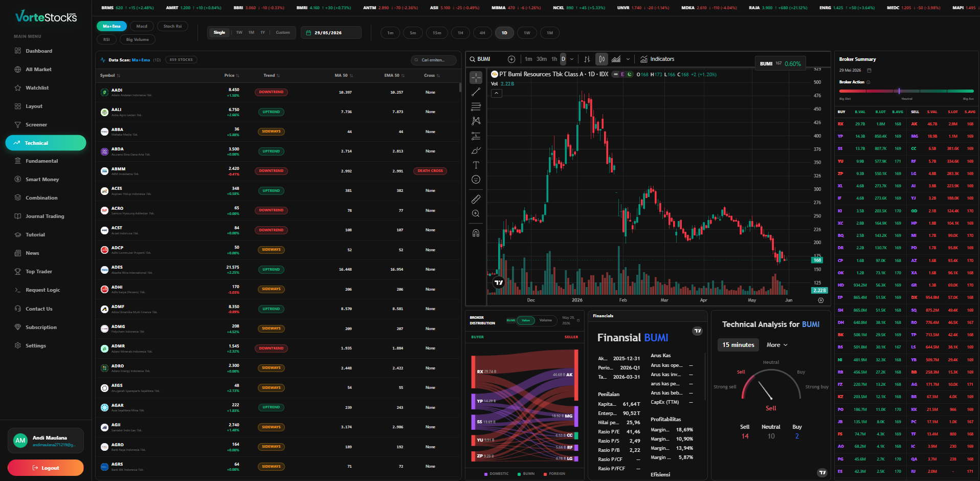Select the RSI scan button
This screenshot has height=481, width=980.
pyautogui.click(x=106, y=39)
